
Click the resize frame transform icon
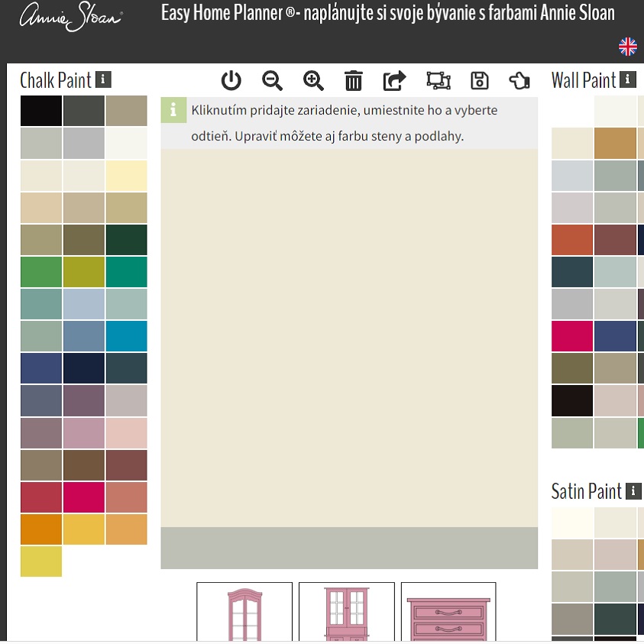(x=439, y=80)
